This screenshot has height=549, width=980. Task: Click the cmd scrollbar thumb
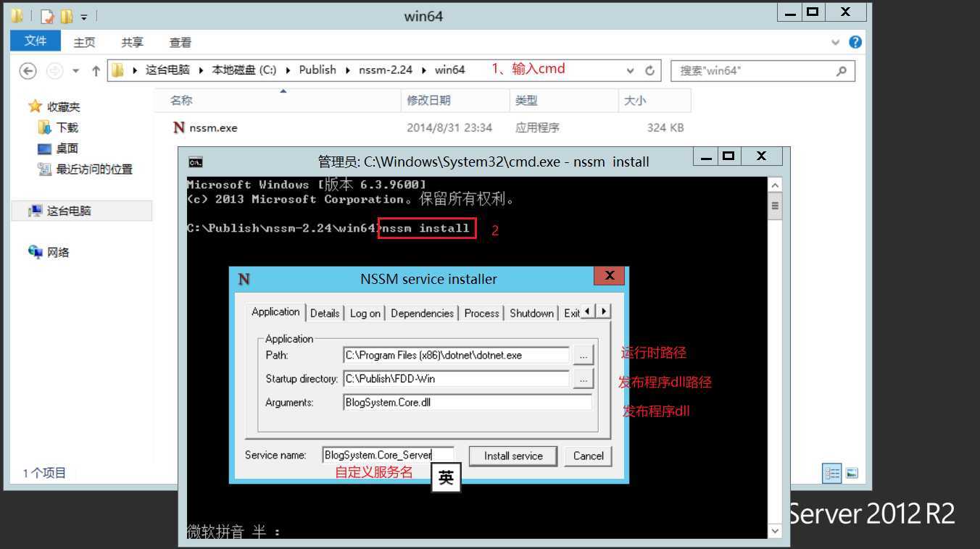[x=775, y=206]
